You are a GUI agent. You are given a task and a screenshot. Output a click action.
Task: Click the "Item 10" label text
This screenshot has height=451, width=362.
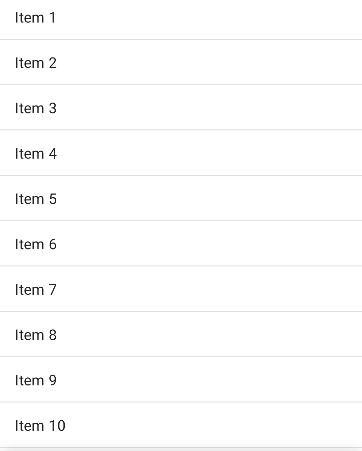click(40, 426)
